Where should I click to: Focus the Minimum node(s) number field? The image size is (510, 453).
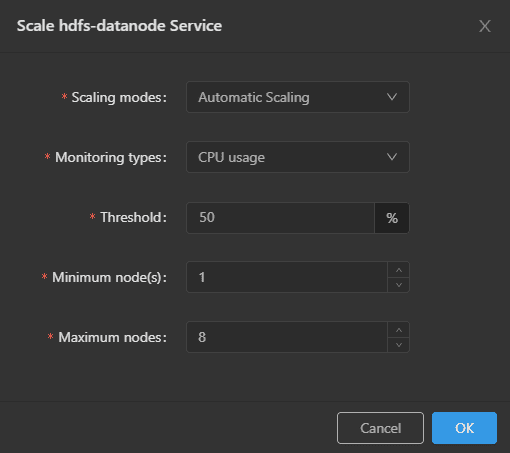tap(287, 277)
